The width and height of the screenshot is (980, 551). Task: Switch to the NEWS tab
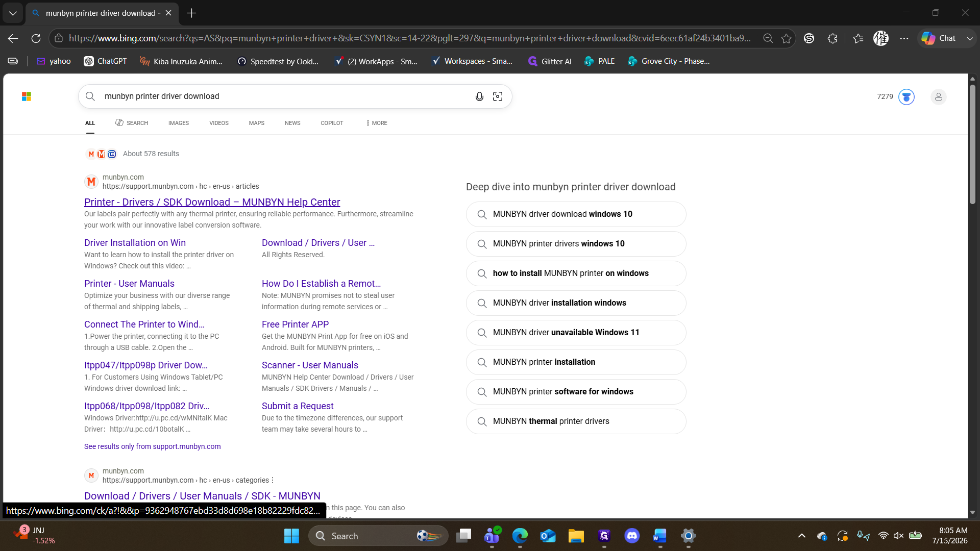[x=292, y=123]
